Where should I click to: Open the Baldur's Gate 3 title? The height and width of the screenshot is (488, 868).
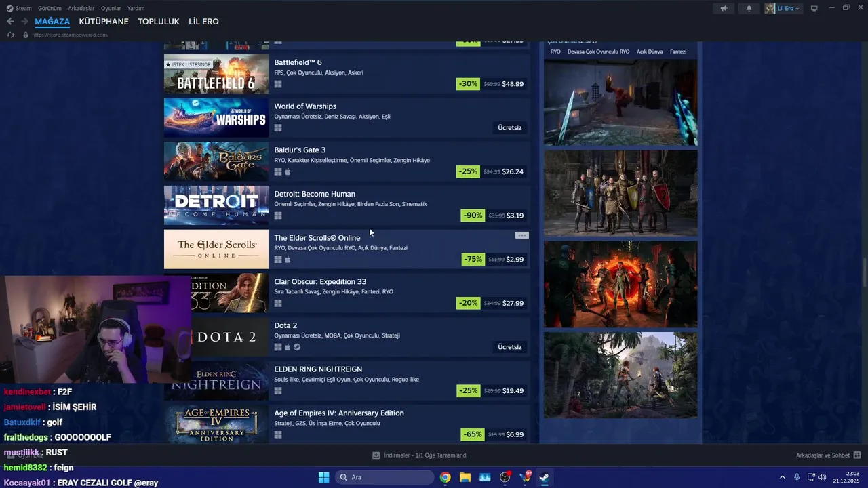[x=300, y=150]
